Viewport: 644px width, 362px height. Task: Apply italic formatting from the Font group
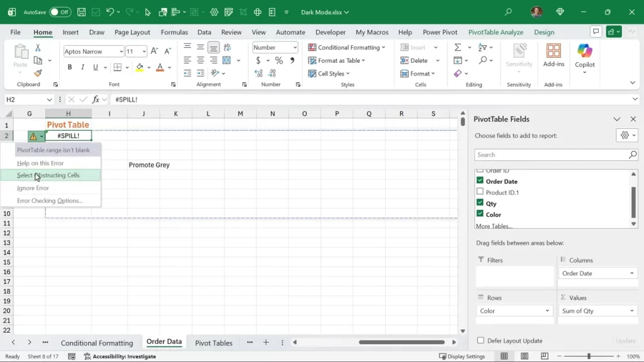(x=82, y=67)
